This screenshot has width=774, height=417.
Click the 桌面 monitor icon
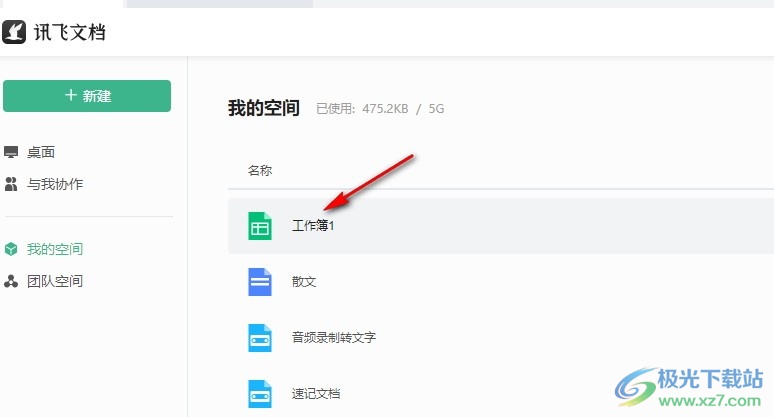[x=11, y=152]
